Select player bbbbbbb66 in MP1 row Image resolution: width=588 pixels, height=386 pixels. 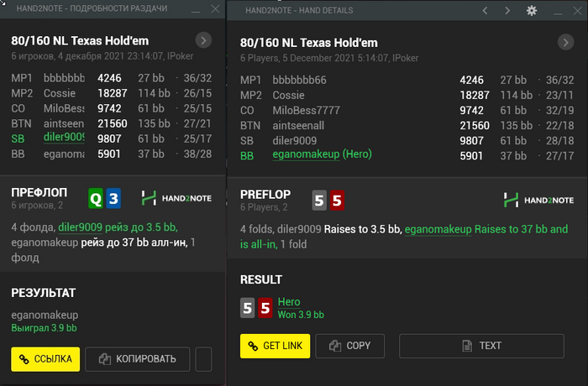click(299, 80)
